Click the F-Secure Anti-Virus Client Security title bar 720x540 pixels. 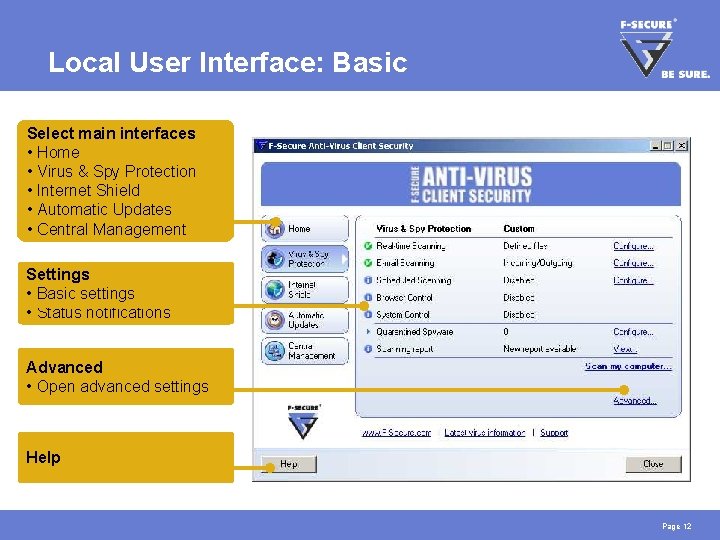(x=472, y=146)
